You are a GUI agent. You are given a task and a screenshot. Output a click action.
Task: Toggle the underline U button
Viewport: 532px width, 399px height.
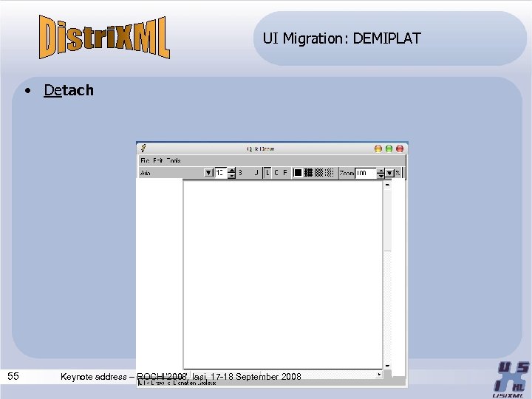[x=256, y=173]
